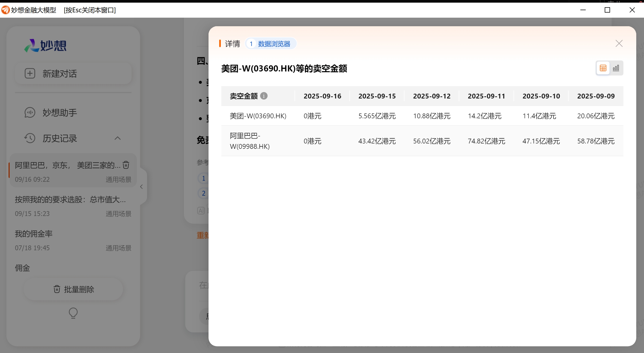This screenshot has height=353, width=644.
Task: Click the 58.78亿港元 cell
Action: point(596,141)
